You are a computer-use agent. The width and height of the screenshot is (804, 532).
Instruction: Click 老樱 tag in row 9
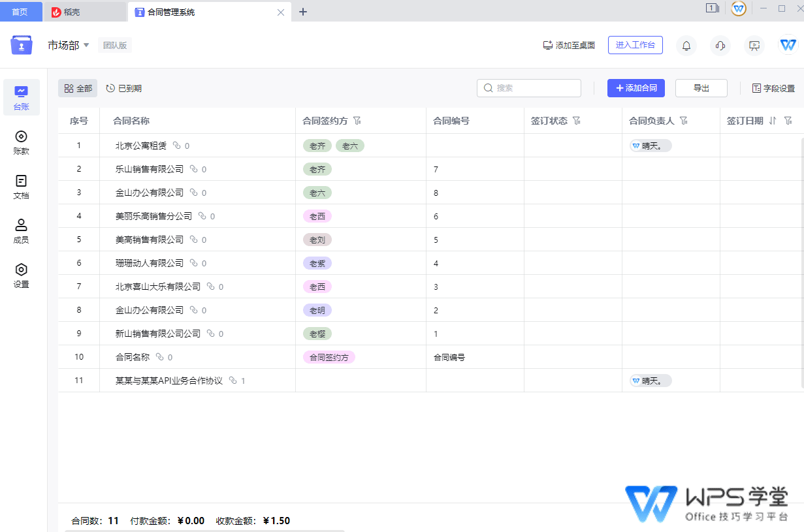click(317, 334)
